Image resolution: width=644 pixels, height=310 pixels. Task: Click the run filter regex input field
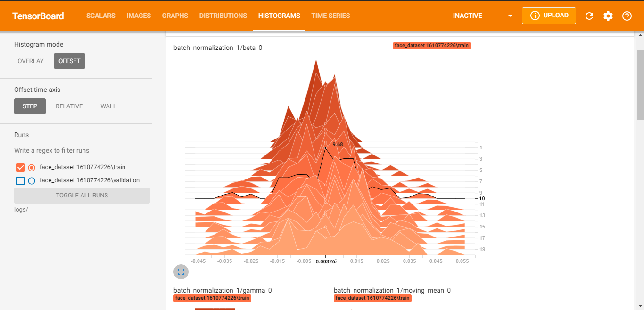coord(83,151)
